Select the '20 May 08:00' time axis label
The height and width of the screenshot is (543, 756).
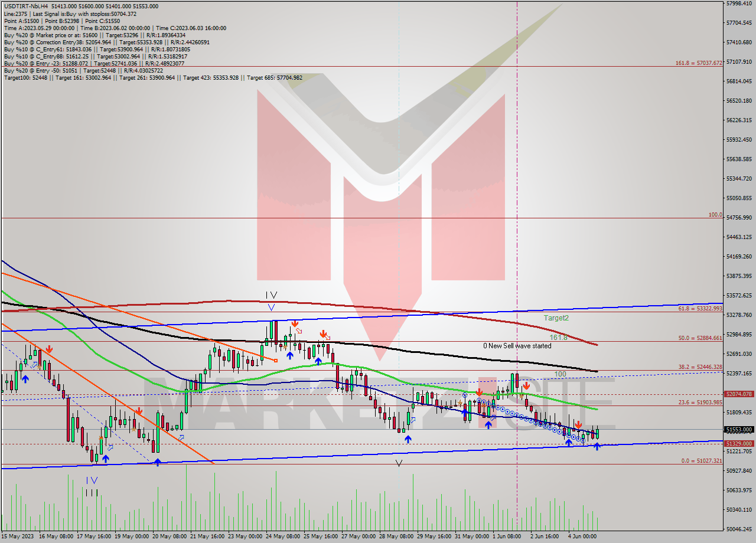[171, 537]
